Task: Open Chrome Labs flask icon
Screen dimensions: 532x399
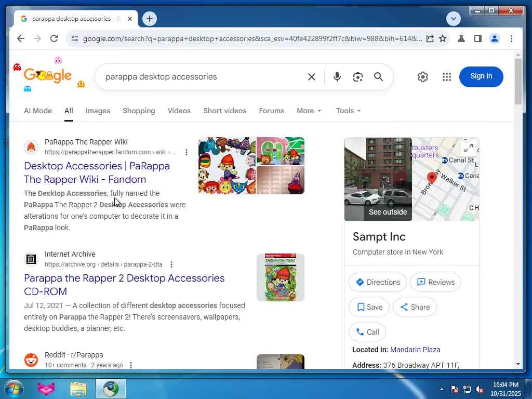Action: (x=461, y=38)
